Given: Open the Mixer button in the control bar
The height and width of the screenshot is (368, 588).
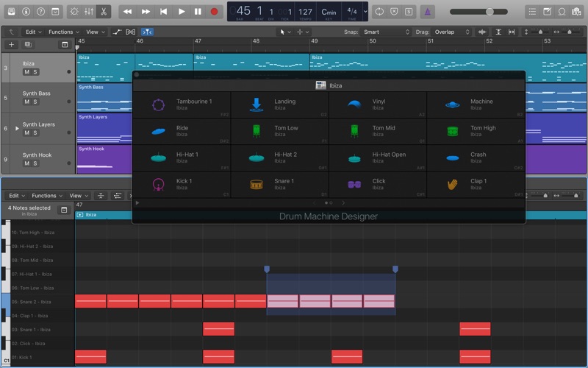Looking at the screenshot, I should point(89,12).
